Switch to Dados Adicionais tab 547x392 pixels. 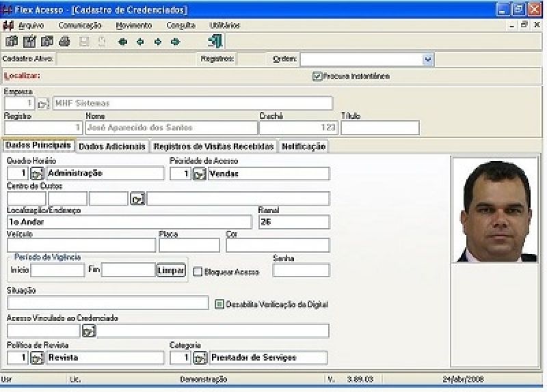tap(112, 146)
